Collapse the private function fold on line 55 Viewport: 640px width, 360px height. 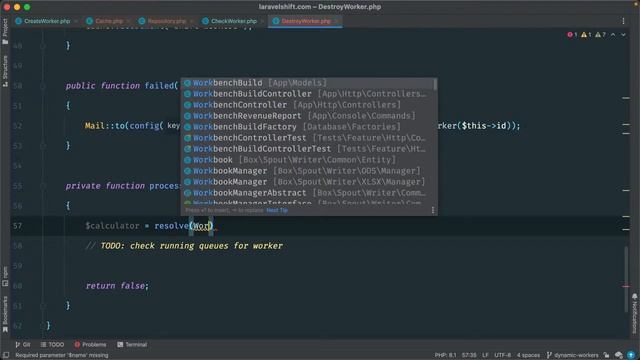click(42, 186)
